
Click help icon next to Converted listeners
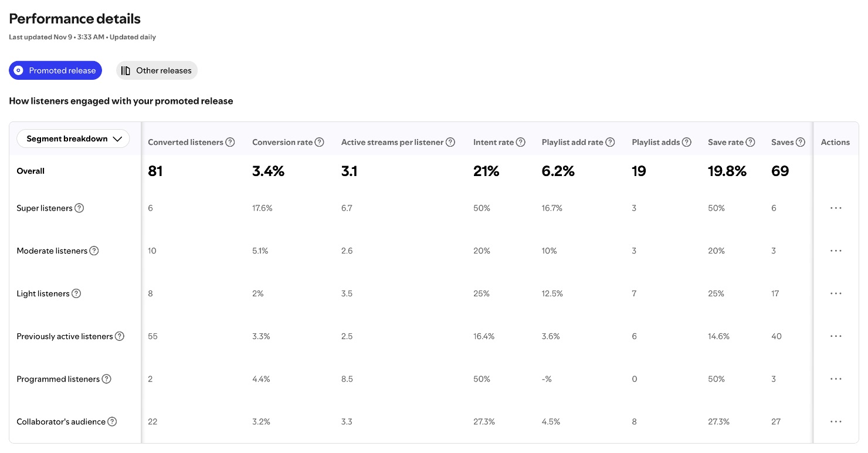point(230,142)
